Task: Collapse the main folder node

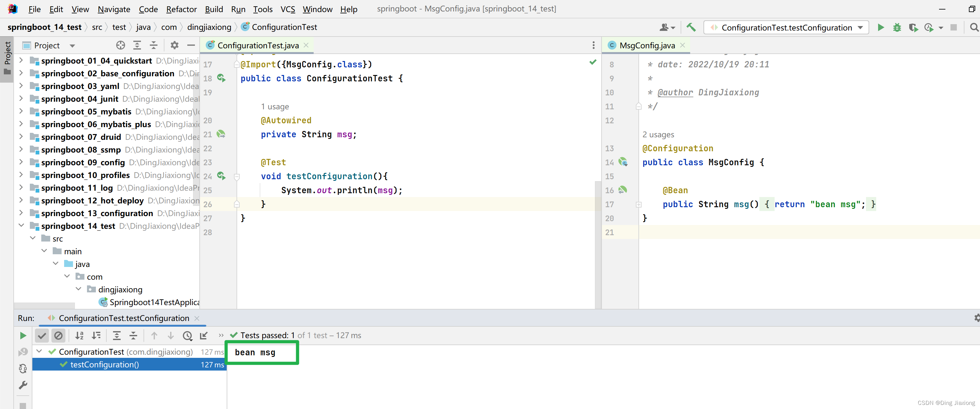Action: pos(44,251)
